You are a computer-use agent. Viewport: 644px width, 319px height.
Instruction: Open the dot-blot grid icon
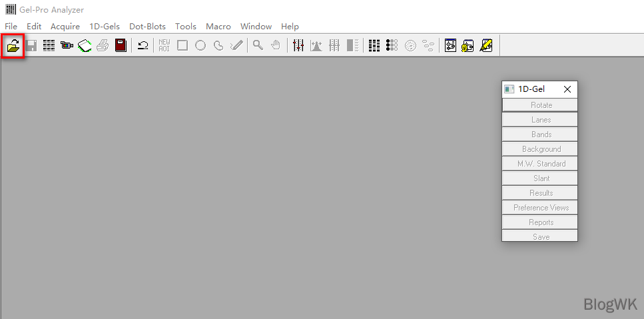392,45
